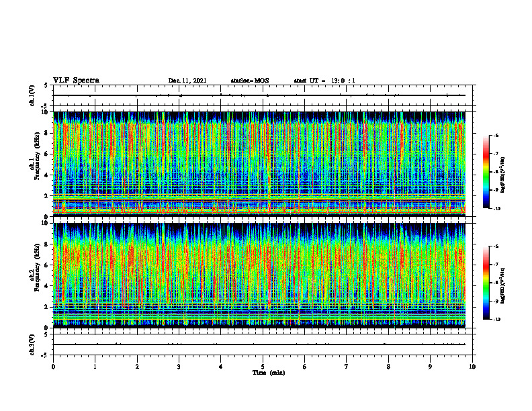This screenshot has height=411, width=532.
Task: Click ch.1 frequency tick label "8"
Action: click(47, 133)
